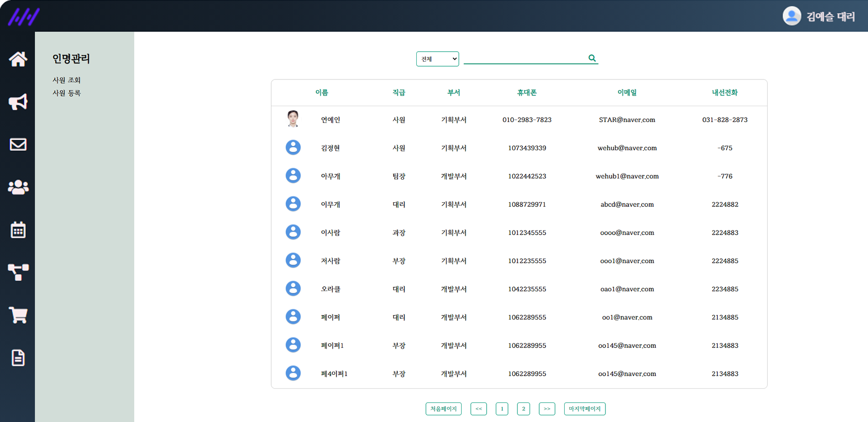Open the 사원 등록 menu item

click(67, 93)
